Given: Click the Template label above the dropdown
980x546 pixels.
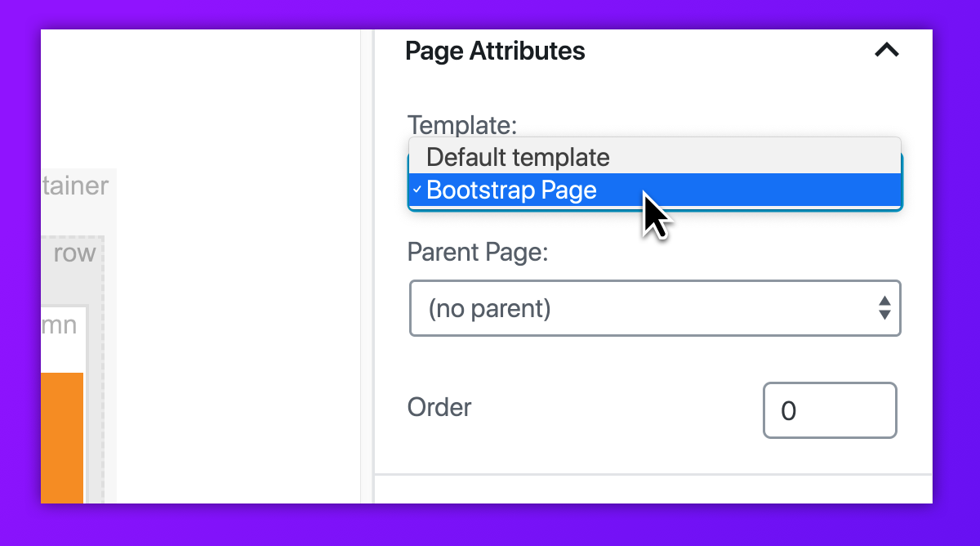Looking at the screenshot, I should click(461, 125).
